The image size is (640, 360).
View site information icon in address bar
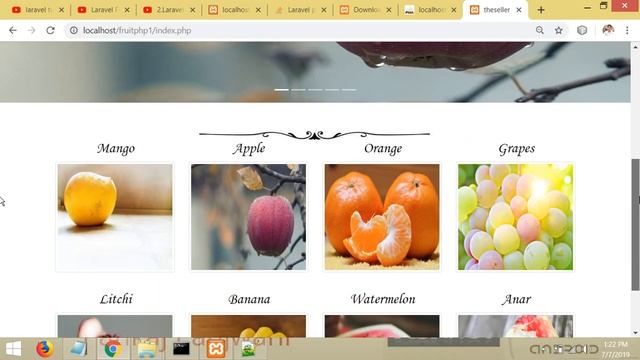pyautogui.click(x=73, y=30)
